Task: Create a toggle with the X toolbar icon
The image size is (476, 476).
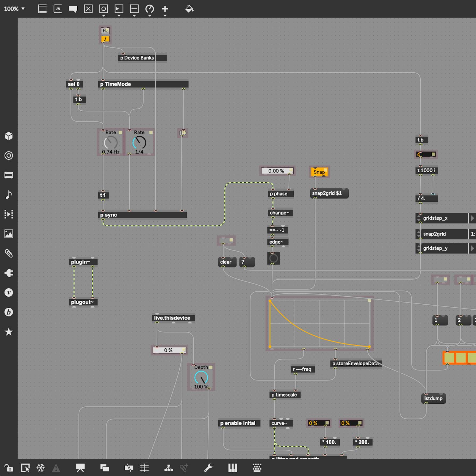Action: point(88,9)
